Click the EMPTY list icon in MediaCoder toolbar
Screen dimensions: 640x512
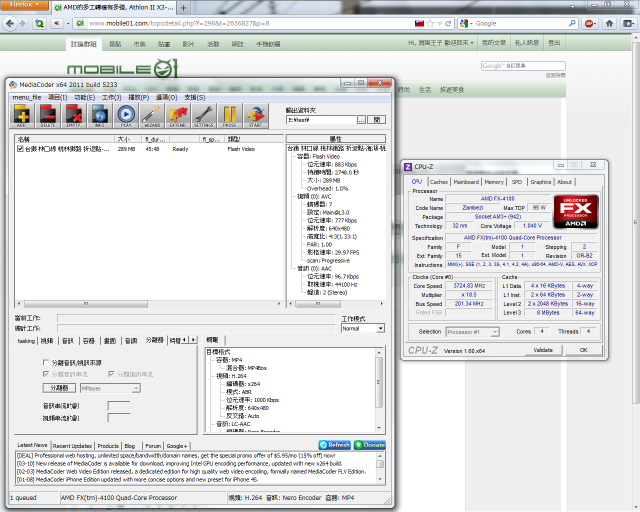click(73, 116)
